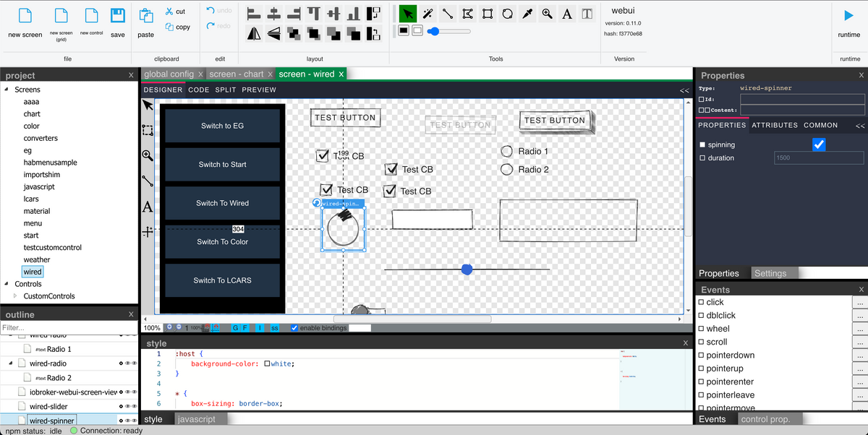Toggle the spinning attribute checkbox
The height and width of the screenshot is (435, 868).
coord(819,145)
